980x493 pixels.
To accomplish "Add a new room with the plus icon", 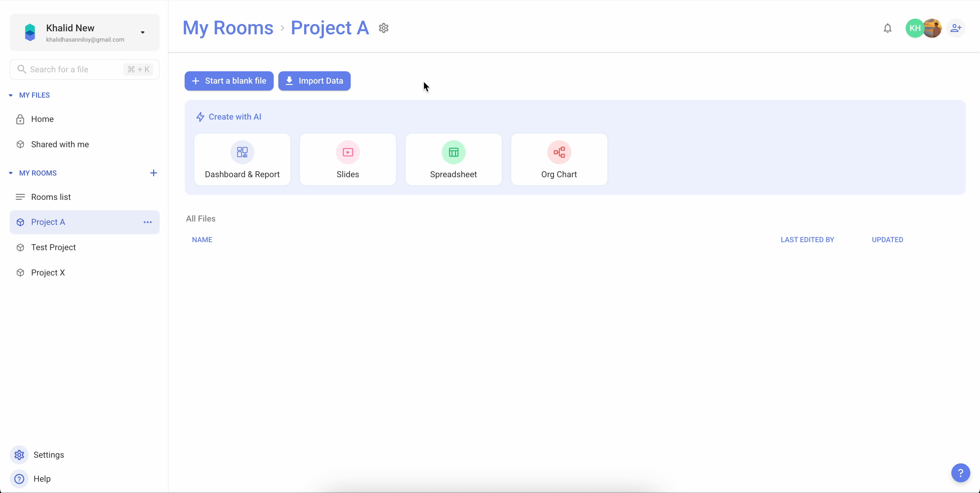I will click(154, 173).
